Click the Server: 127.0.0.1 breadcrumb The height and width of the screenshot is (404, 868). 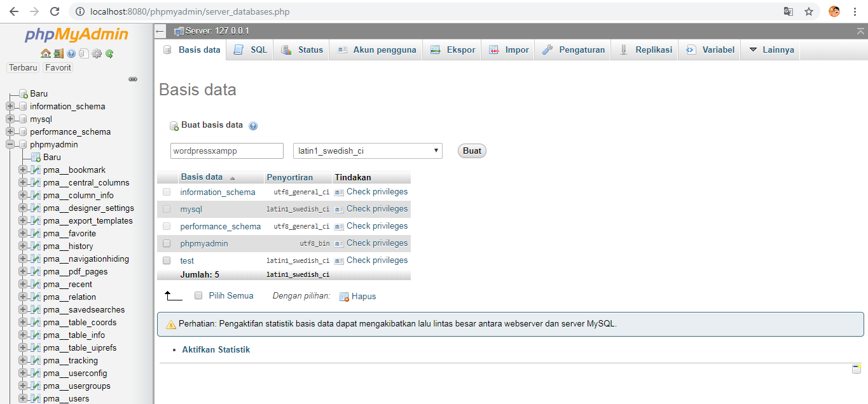coord(217,31)
